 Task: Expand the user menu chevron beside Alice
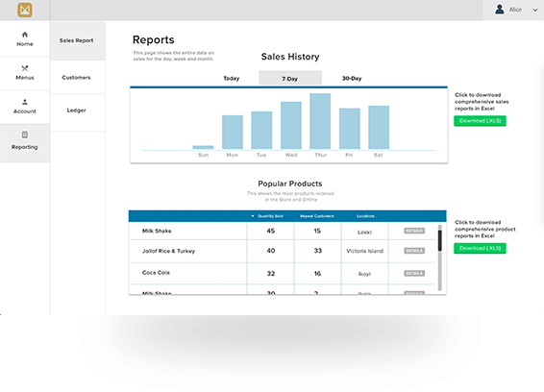534,10
